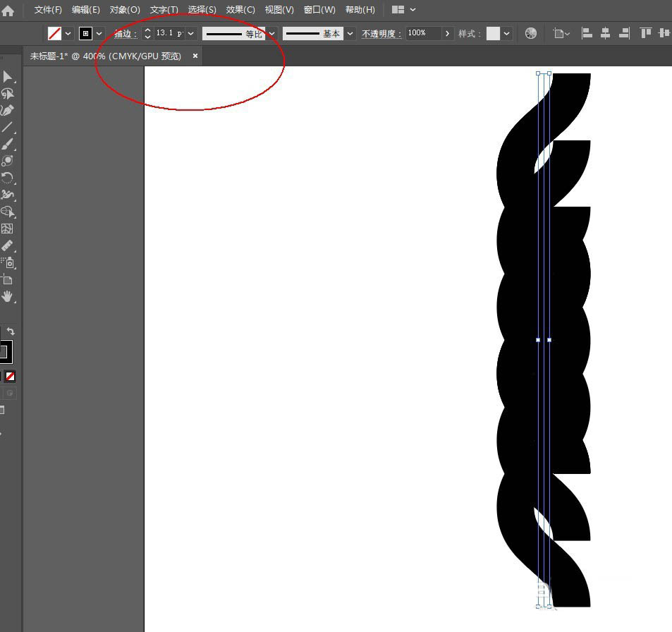Viewport: 672px width, 632px height.
Task: Open the 效果(C) menu
Action: [x=240, y=9]
